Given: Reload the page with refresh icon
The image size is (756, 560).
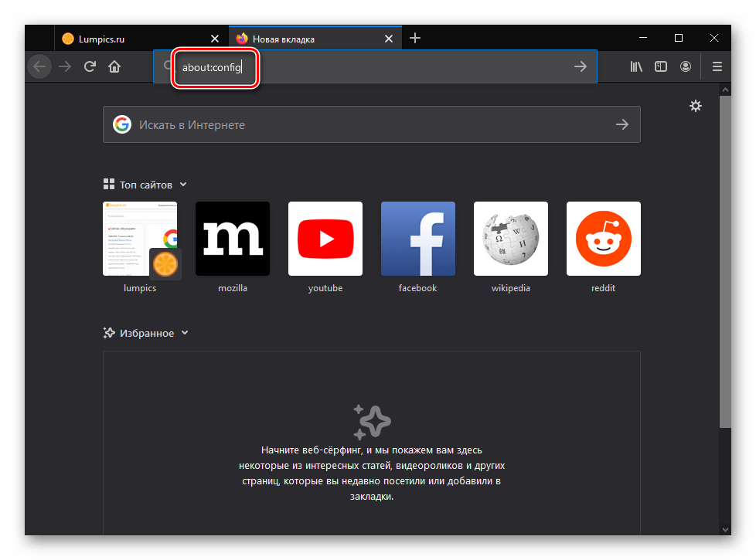Looking at the screenshot, I should coord(90,67).
